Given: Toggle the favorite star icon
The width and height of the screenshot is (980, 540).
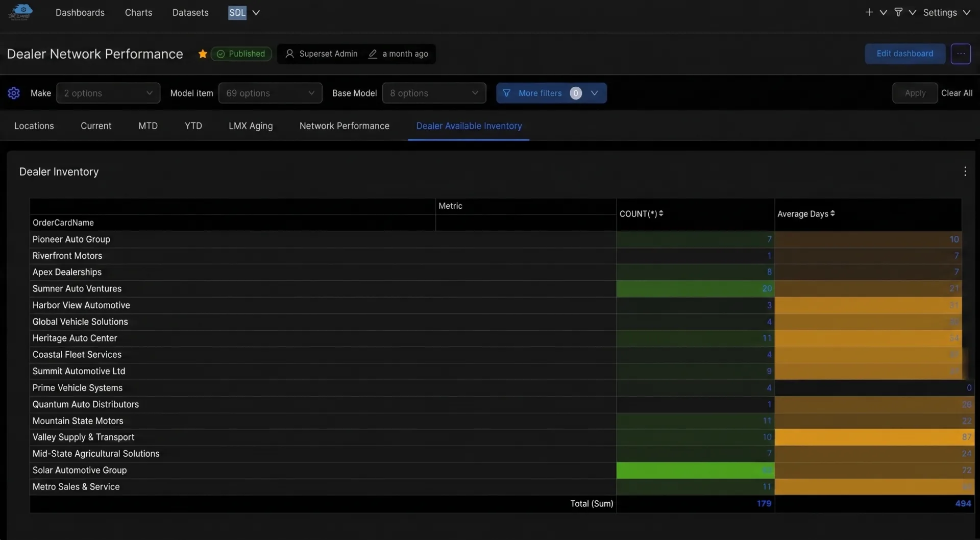Looking at the screenshot, I should [x=203, y=54].
